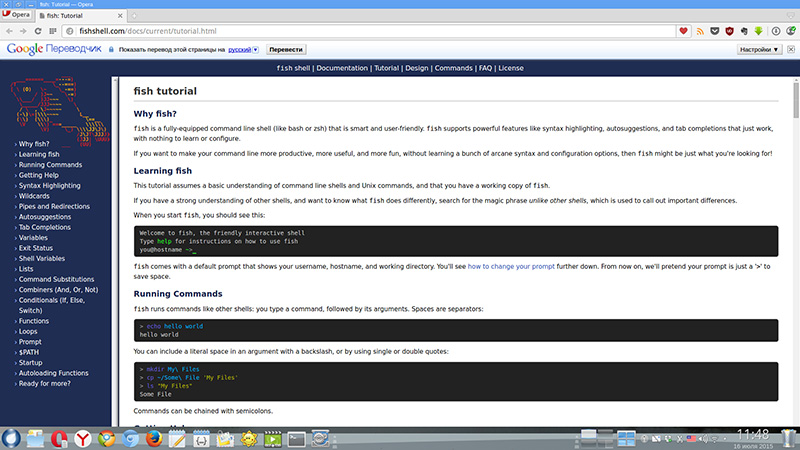Jump to 'Running Commands' in the sidebar
The height and width of the screenshot is (450, 800).
tap(50, 165)
